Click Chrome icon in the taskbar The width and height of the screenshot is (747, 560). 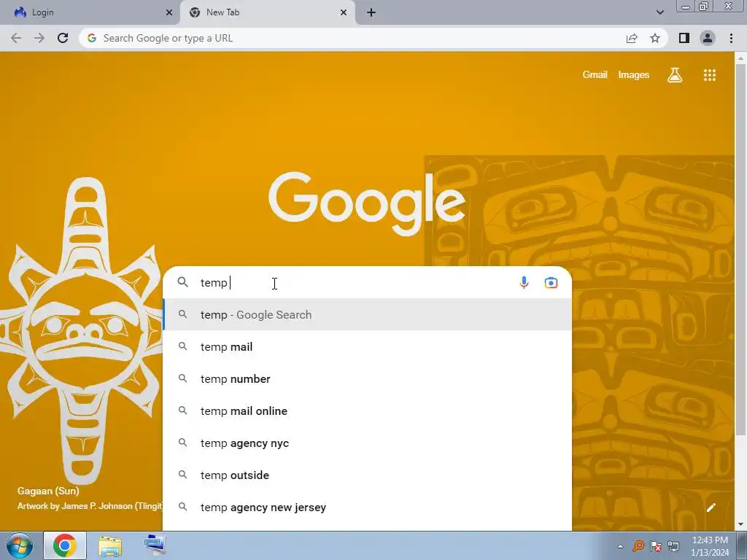coord(65,545)
